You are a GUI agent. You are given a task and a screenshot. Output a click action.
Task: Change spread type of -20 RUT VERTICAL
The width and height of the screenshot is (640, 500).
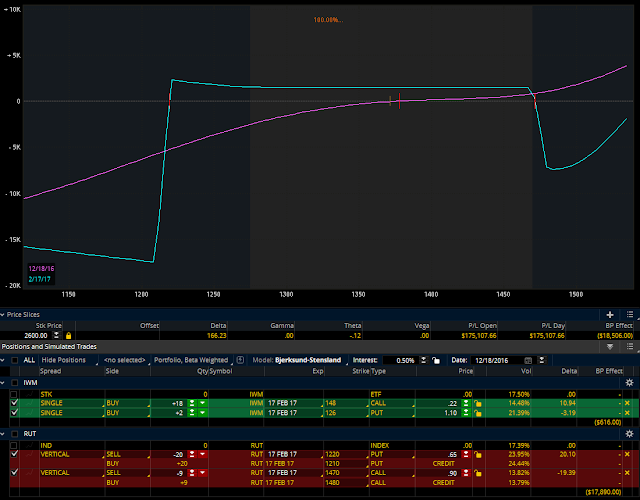tap(72, 454)
